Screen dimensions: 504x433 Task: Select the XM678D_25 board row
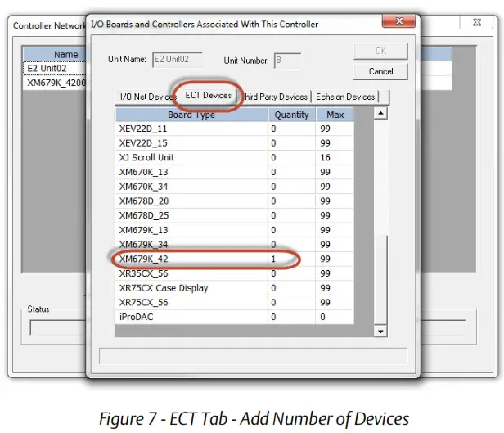(235, 215)
